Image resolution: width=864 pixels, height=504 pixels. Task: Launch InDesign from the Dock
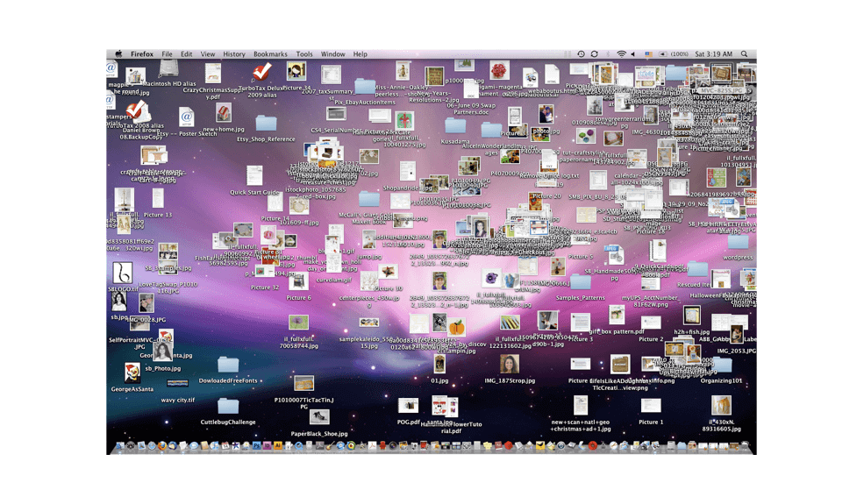(x=267, y=446)
